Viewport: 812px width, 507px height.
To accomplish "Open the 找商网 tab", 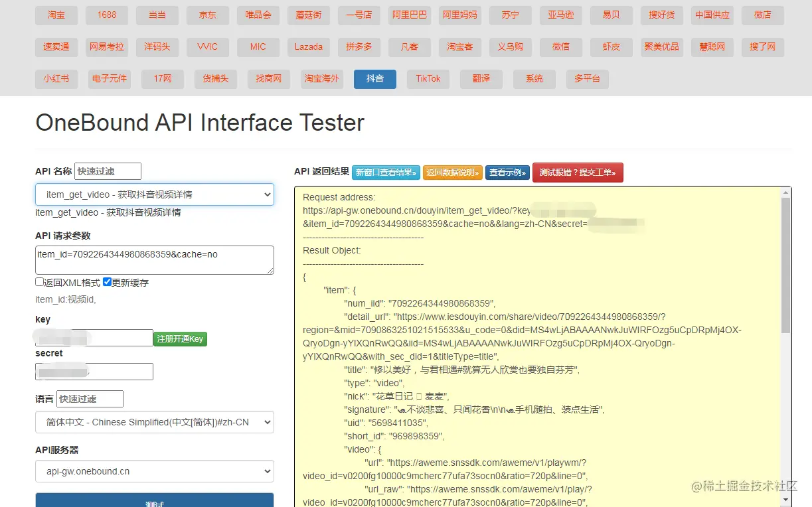I will pyautogui.click(x=269, y=79).
